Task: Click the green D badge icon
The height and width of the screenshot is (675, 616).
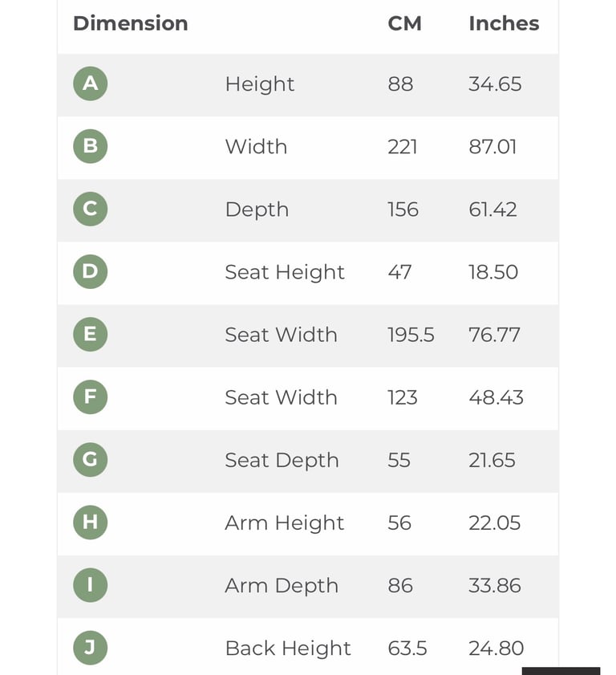Action: click(x=91, y=271)
